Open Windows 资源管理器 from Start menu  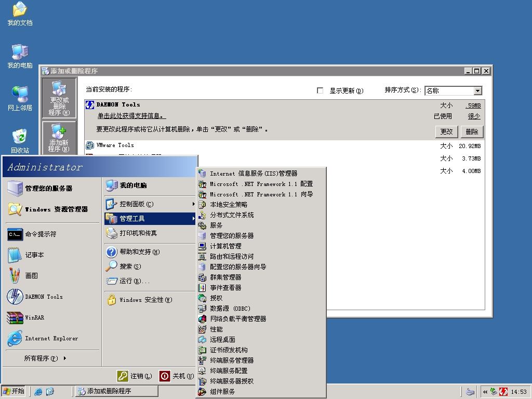[x=52, y=209]
